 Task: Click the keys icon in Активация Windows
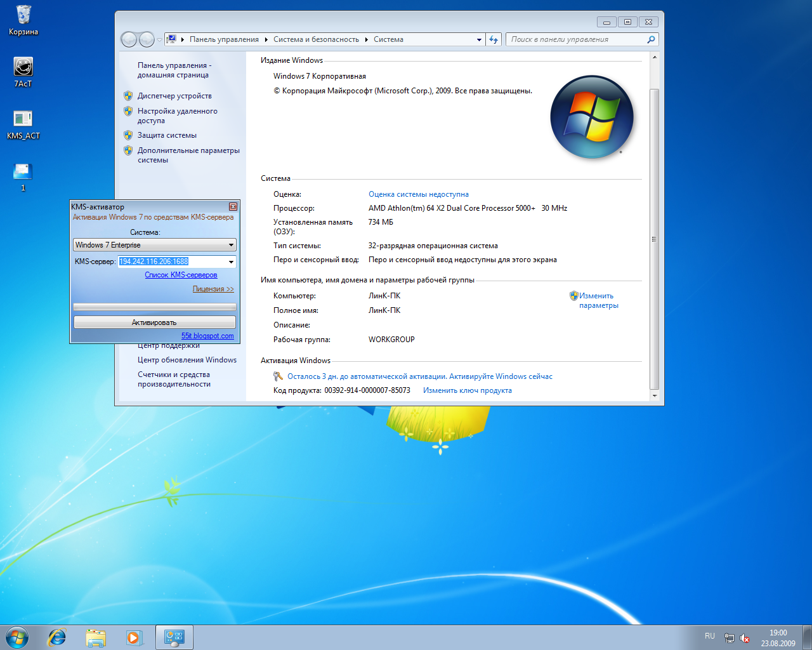click(278, 376)
